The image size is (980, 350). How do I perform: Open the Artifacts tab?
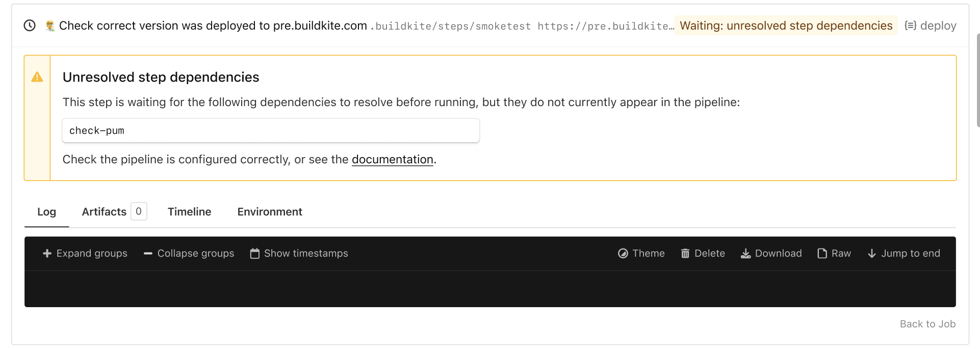pyautogui.click(x=105, y=212)
